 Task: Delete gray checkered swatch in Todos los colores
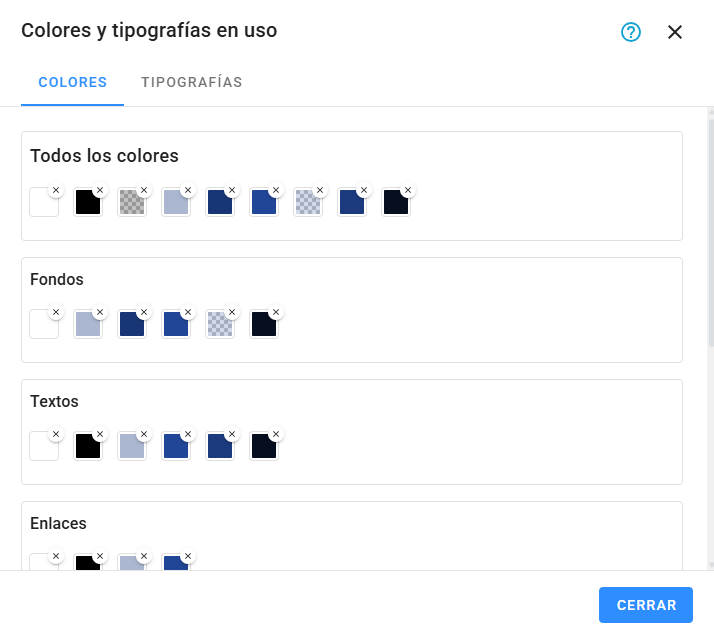(144, 190)
